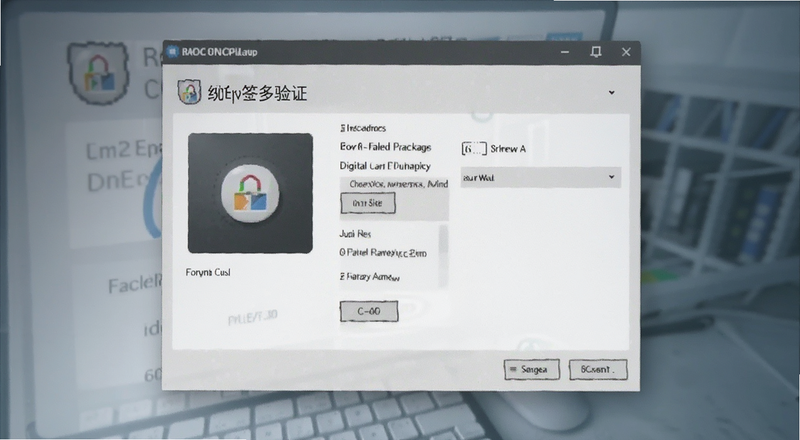This screenshot has height=440, width=800.
Task: Expand the header dropdown chevron
Action: [611, 93]
